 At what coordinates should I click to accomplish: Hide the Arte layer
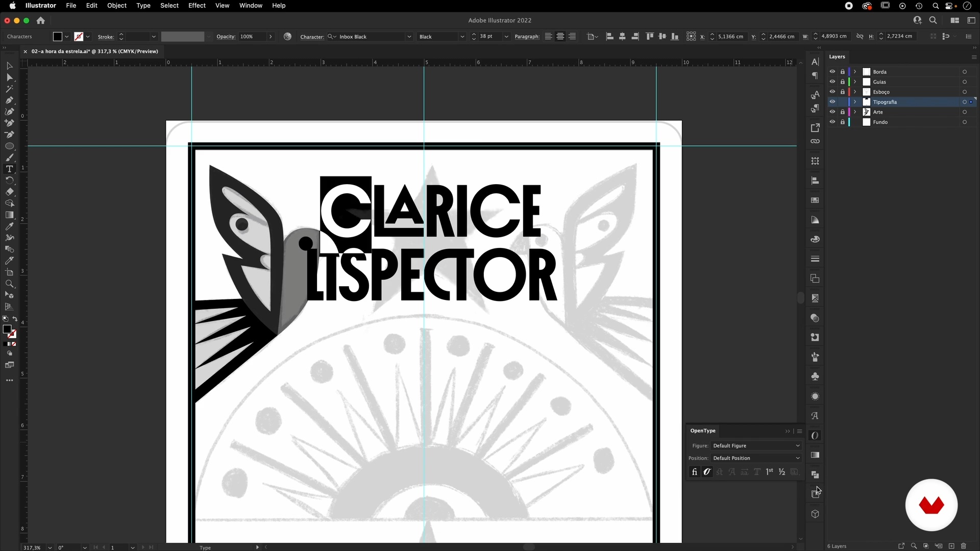(x=832, y=112)
